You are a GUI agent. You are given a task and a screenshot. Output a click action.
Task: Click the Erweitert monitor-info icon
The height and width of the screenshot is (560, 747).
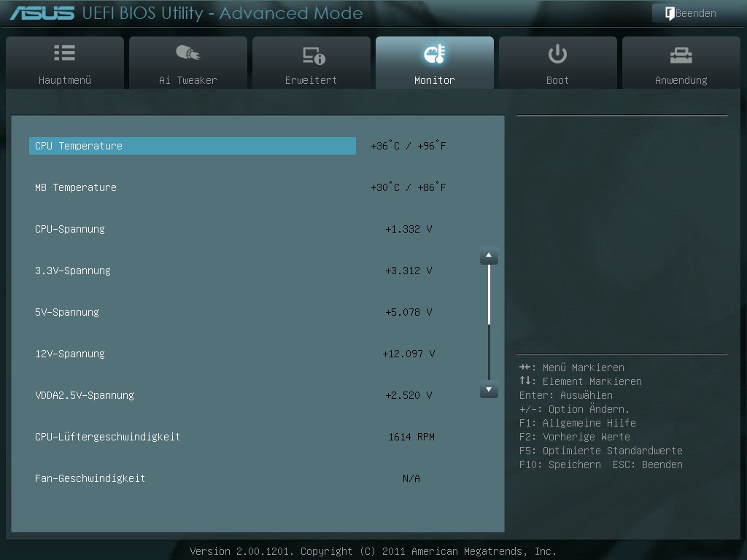[x=314, y=55]
